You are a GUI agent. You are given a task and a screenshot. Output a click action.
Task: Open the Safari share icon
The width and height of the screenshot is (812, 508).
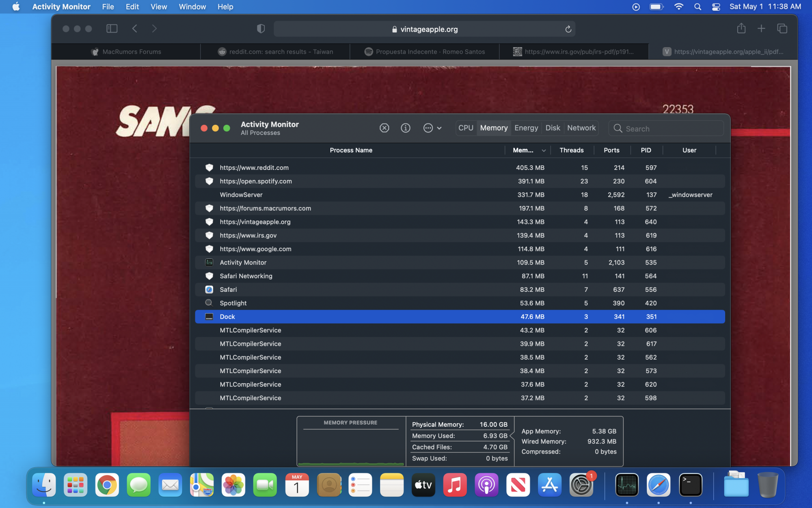(x=741, y=28)
